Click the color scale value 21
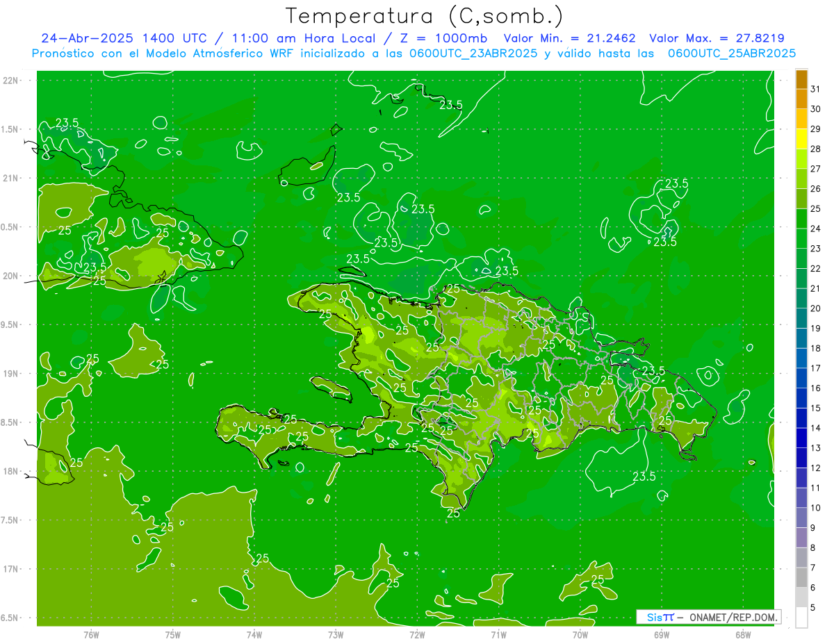 [x=816, y=288]
